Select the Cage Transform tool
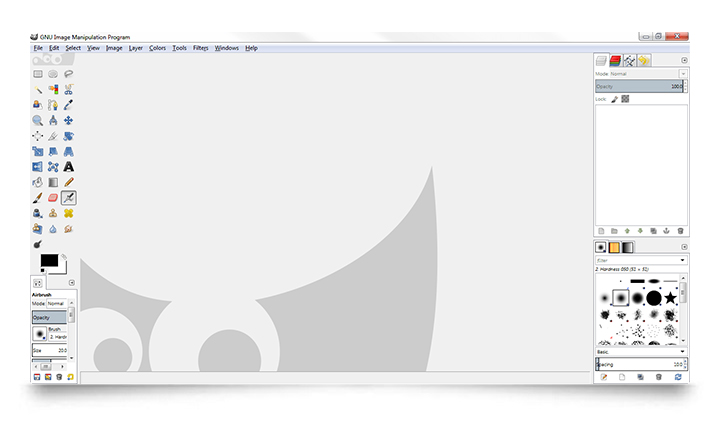This screenshot has width=725, height=436. (53, 167)
